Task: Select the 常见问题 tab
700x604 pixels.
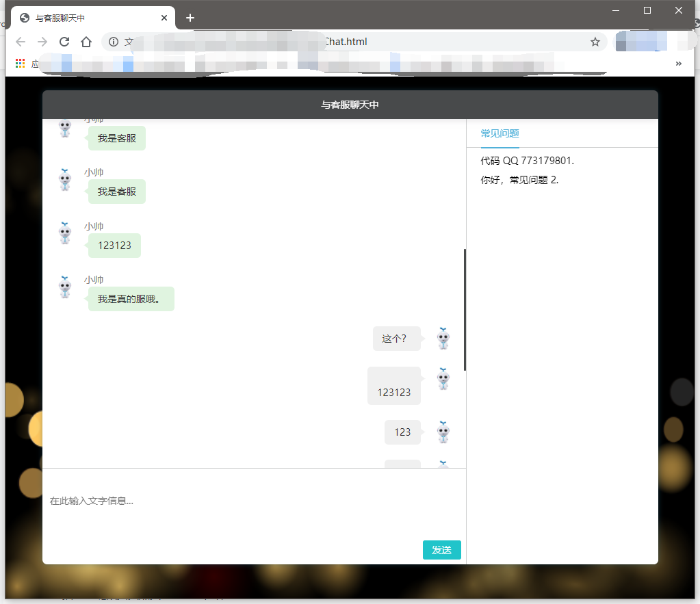Action: (x=500, y=133)
